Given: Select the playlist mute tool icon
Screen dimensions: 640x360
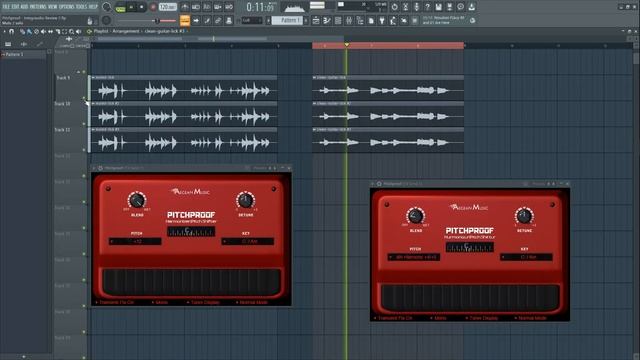Looking at the screenshot, I should pyautogui.click(x=43, y=31).
